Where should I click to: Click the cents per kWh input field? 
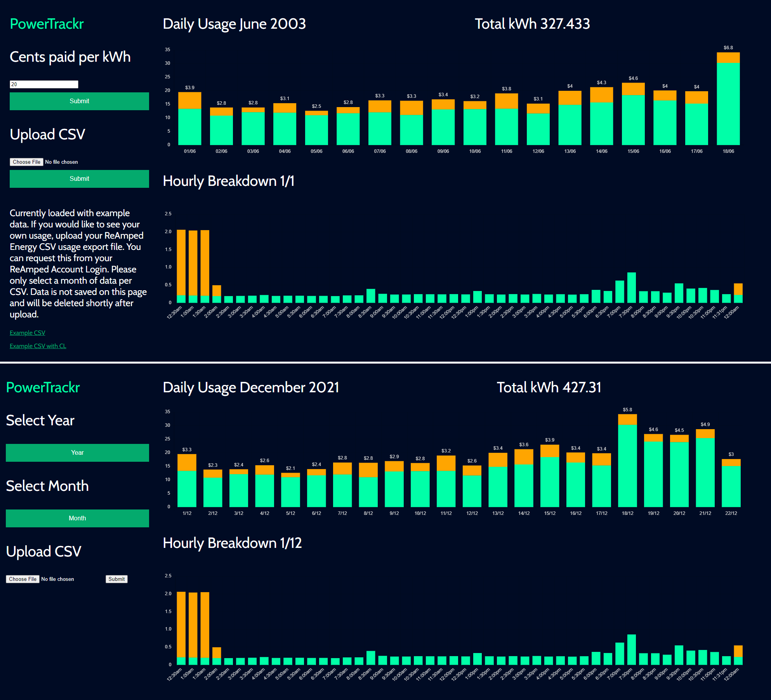(44, 84)
